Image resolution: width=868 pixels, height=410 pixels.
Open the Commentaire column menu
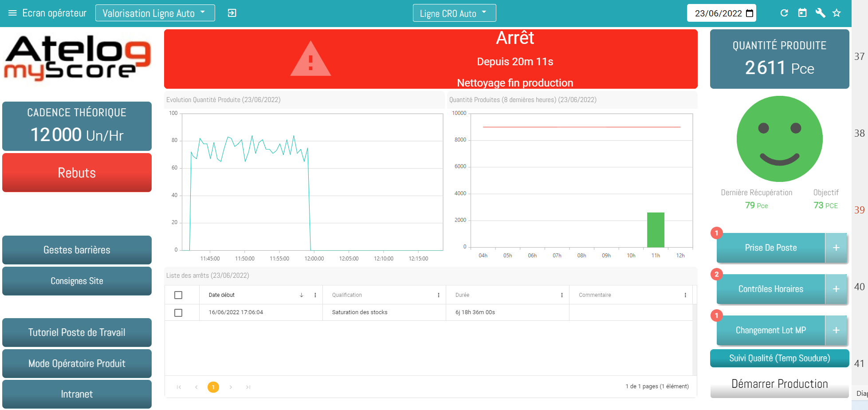(684, 295)
